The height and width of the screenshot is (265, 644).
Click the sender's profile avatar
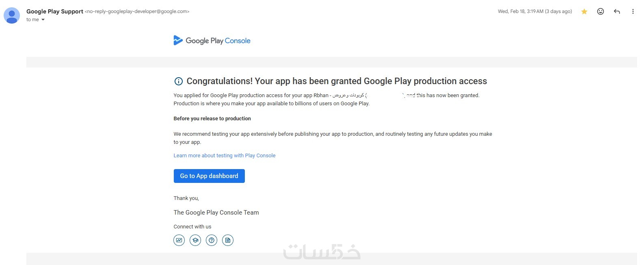pyautogui.click(x=12, y=15)
